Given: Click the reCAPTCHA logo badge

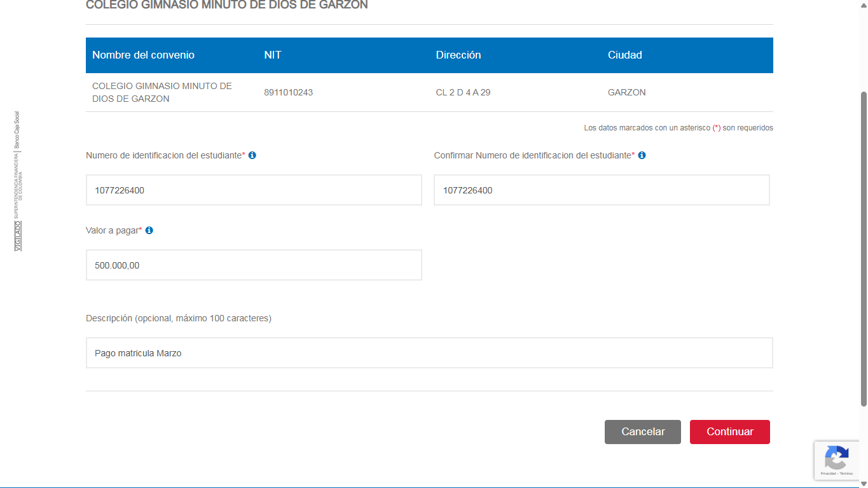Looking at the screenshot, I should 836,457.
